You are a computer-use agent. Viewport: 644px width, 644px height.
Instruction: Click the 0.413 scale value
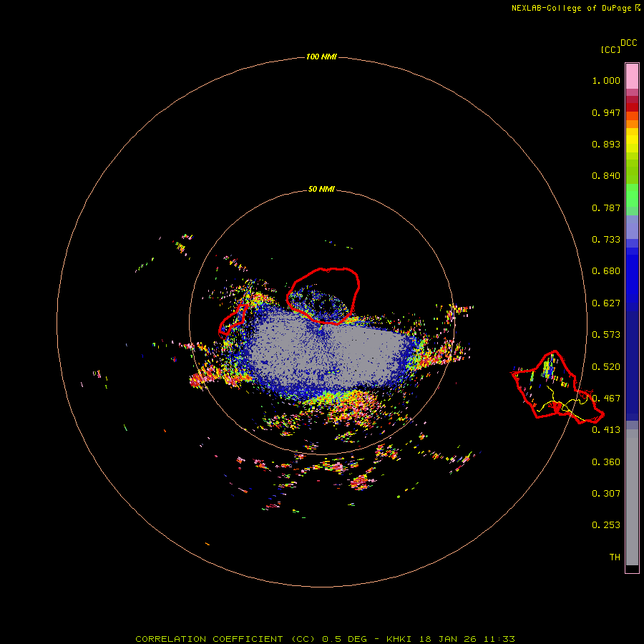tap(606, 430)
